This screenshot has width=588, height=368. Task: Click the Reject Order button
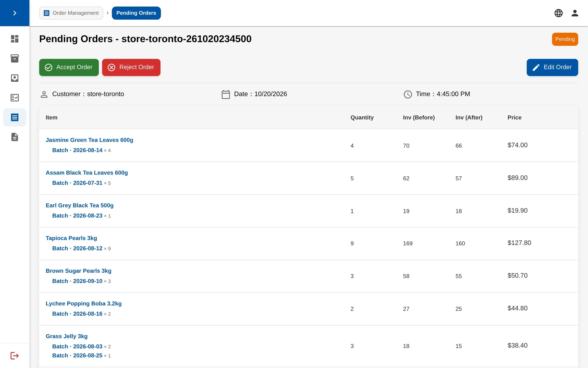131,67
